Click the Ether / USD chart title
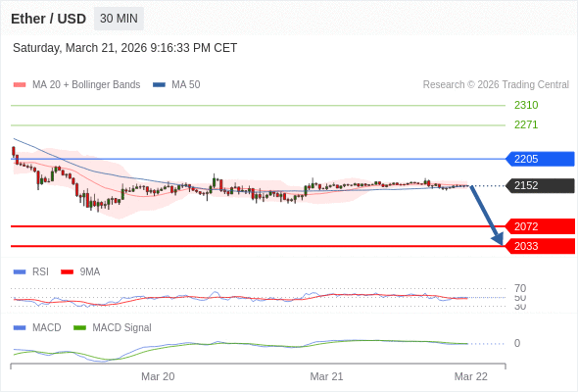 coord(48,19)
